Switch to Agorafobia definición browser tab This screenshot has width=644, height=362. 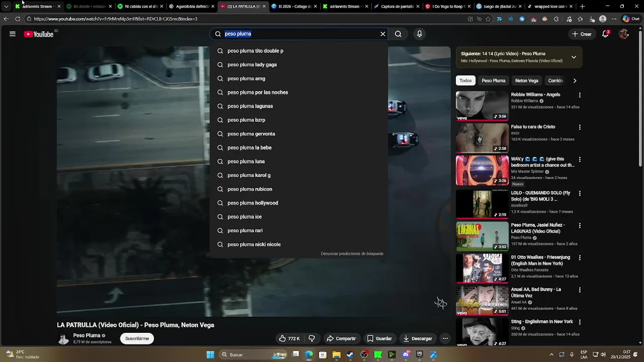191,7
